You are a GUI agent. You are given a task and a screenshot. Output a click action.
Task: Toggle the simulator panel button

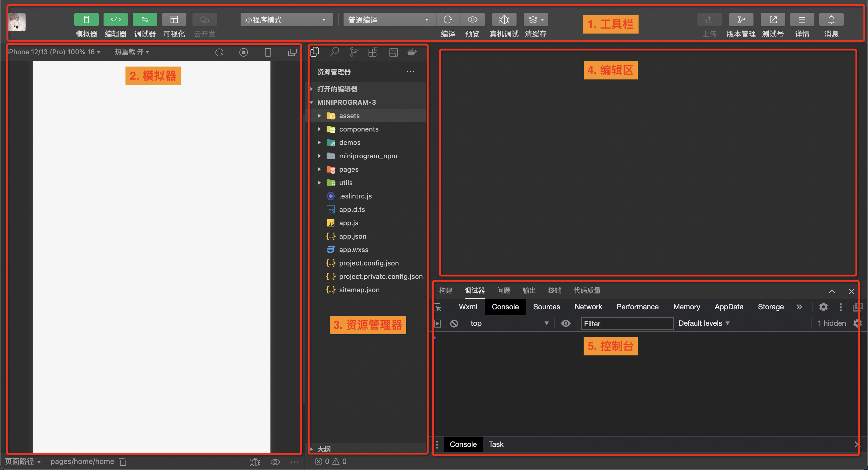click(x=86, y=19)
